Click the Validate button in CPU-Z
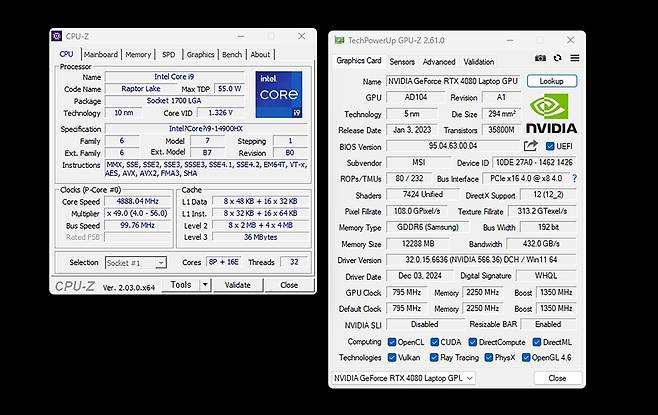 click(238, 285)
